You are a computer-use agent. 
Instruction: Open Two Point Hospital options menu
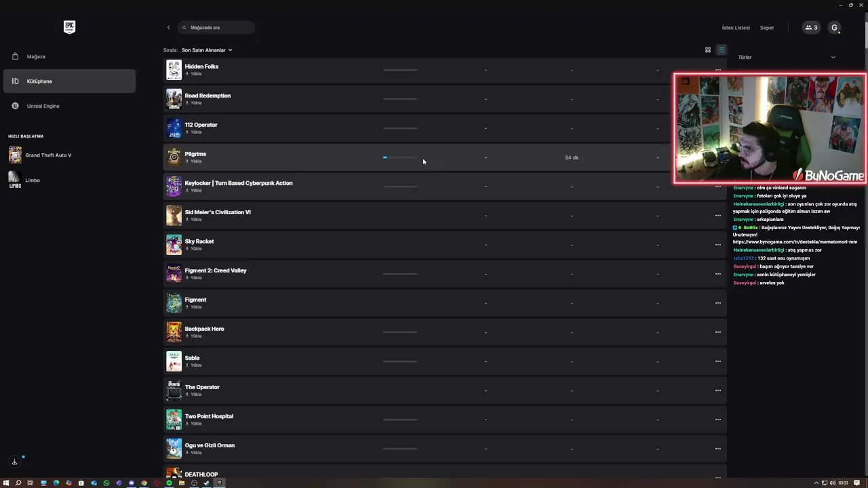tap(717, 420)
